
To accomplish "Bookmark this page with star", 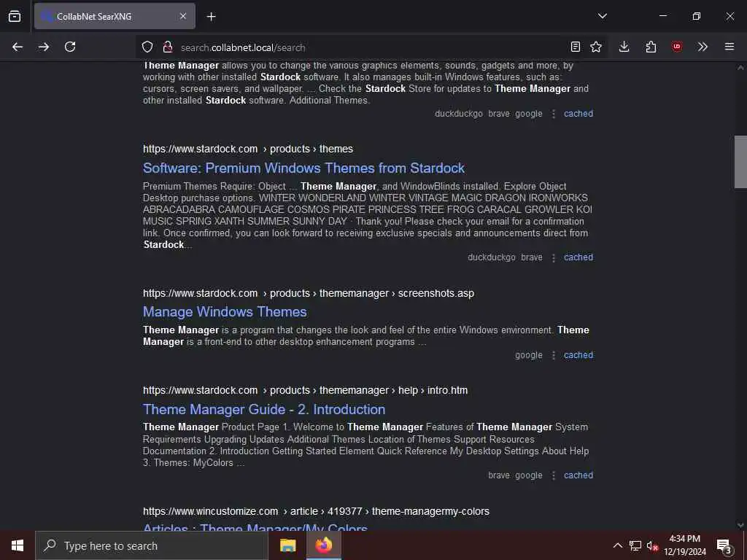I will pos(596,47).
